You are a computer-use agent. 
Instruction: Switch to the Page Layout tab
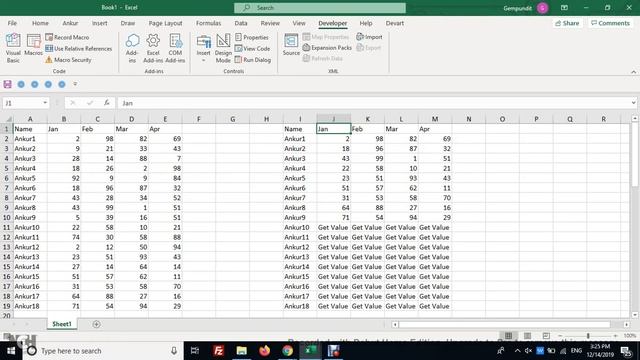point(165,23)
